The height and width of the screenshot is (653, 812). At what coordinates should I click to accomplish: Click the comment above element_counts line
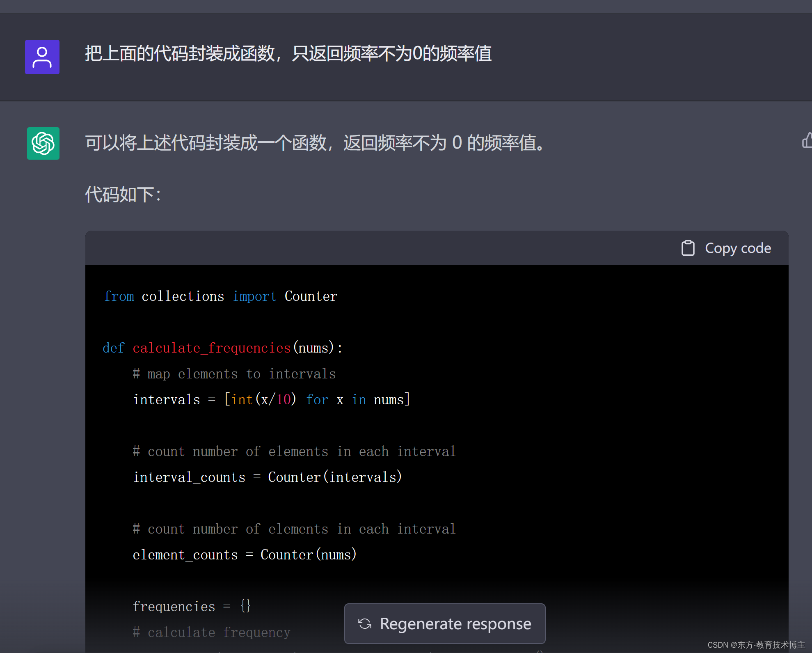tap(294, 529)
